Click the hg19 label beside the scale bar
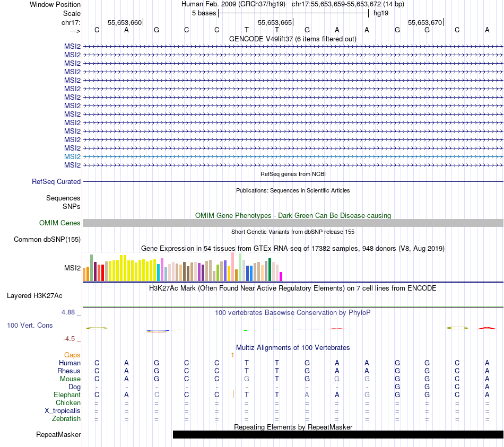This screenshot has height=447, width=504. [x=380, y=13]
